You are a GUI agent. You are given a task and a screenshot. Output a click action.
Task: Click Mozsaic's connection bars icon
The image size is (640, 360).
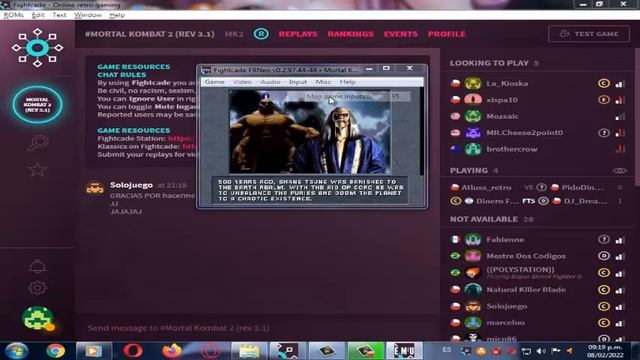pos(620,117)
